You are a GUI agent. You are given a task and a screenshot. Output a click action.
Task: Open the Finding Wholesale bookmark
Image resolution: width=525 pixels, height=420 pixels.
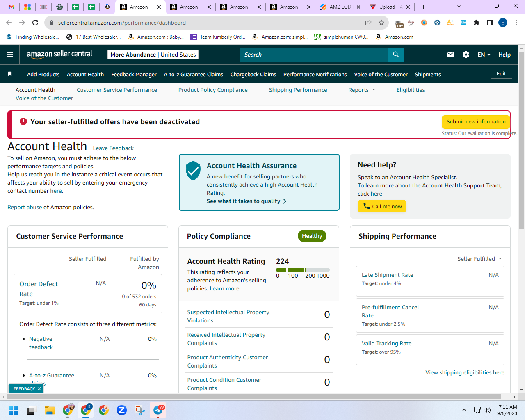point(33,37)
